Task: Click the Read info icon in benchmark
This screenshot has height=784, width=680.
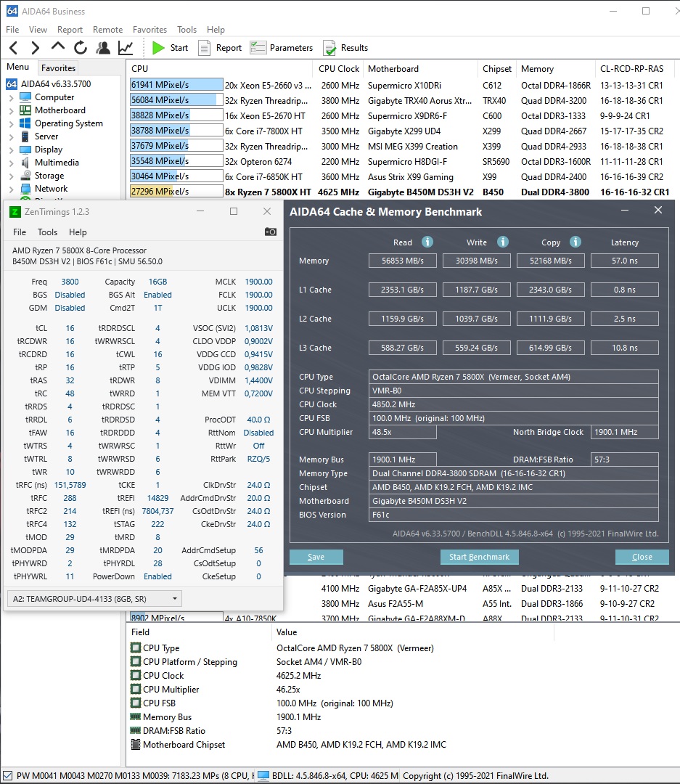Action: pos(427,242)
